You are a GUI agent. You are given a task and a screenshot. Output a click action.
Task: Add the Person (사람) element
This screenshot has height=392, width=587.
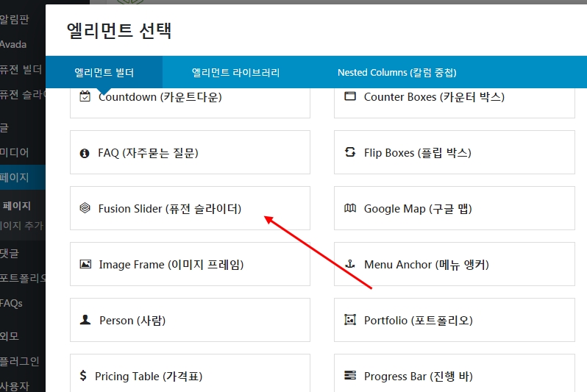[190, 320]
